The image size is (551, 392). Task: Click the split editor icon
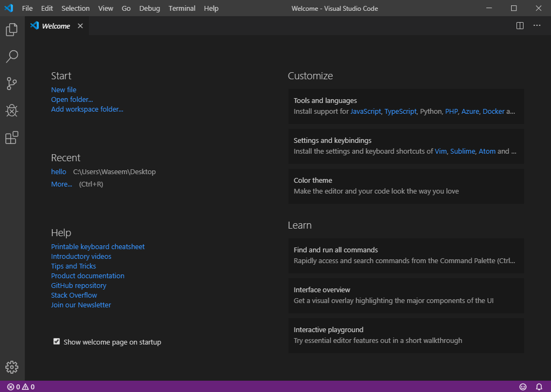tap(520, 26)
